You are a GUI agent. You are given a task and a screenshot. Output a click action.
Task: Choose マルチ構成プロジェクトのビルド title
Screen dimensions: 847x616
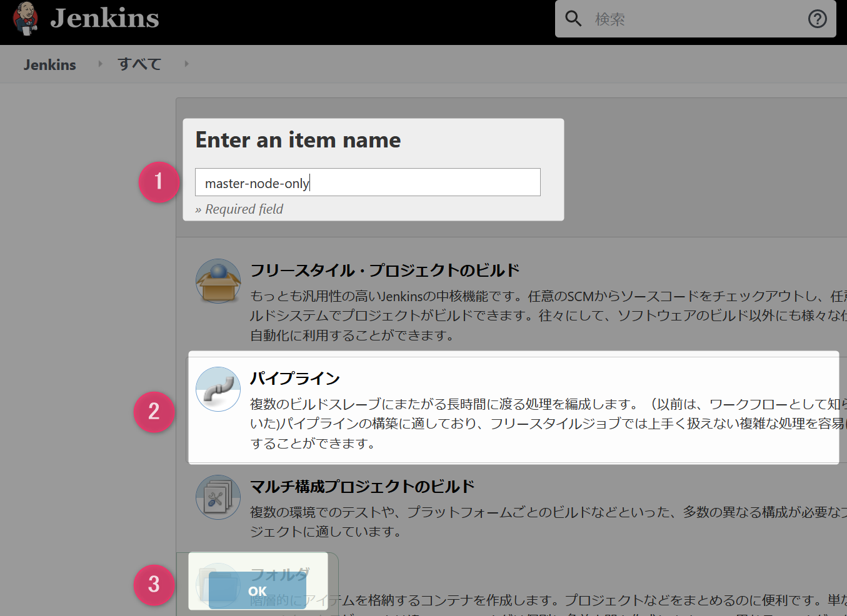(x=363, y=486)
